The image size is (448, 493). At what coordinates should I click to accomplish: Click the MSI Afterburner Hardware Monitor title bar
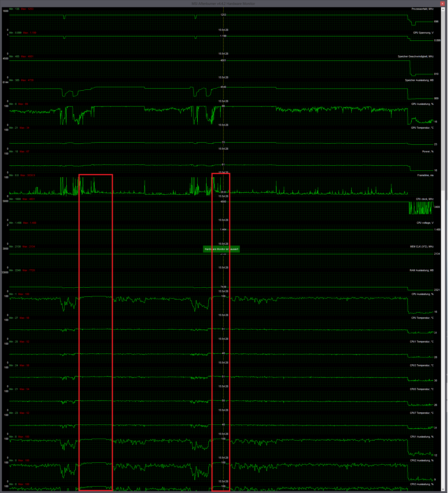(x=223, y=4)
